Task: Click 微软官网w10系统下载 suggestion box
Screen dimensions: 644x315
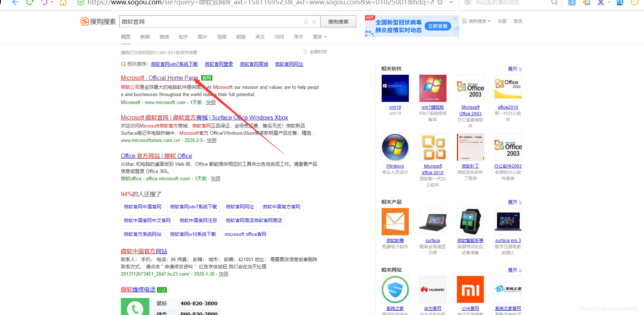Action: click(193, 234)
